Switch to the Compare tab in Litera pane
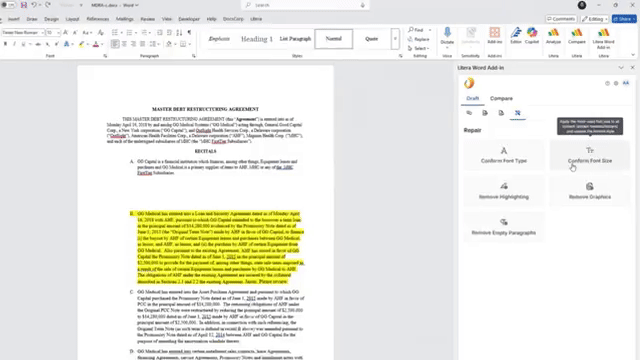This screenshot has height=360, width=640. tap(501, 98)
